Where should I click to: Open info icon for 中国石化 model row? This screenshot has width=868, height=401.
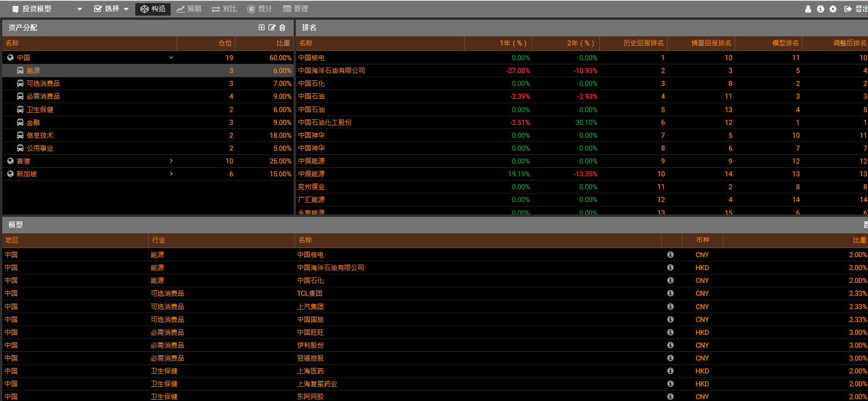click(x=670, y=280)
